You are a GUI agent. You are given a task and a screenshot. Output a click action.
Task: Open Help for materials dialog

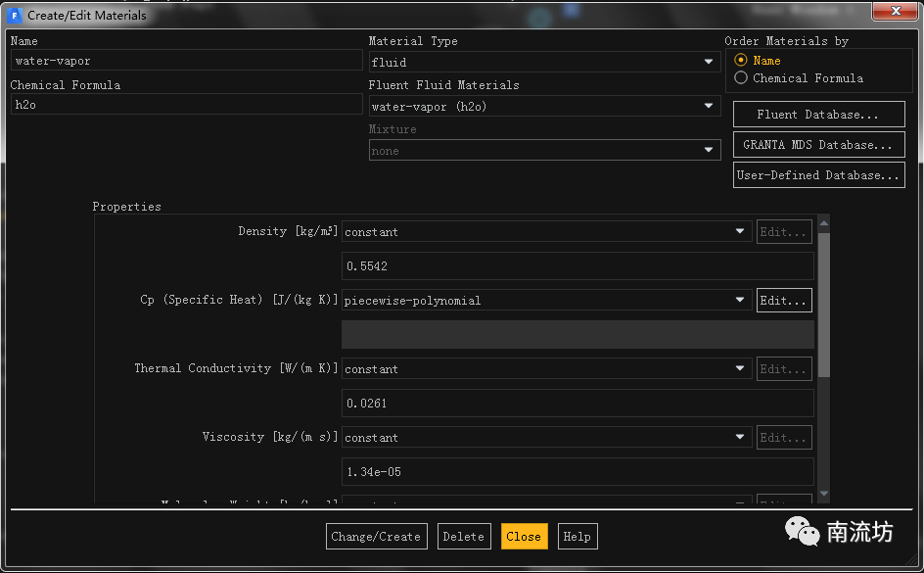(577, 537)
